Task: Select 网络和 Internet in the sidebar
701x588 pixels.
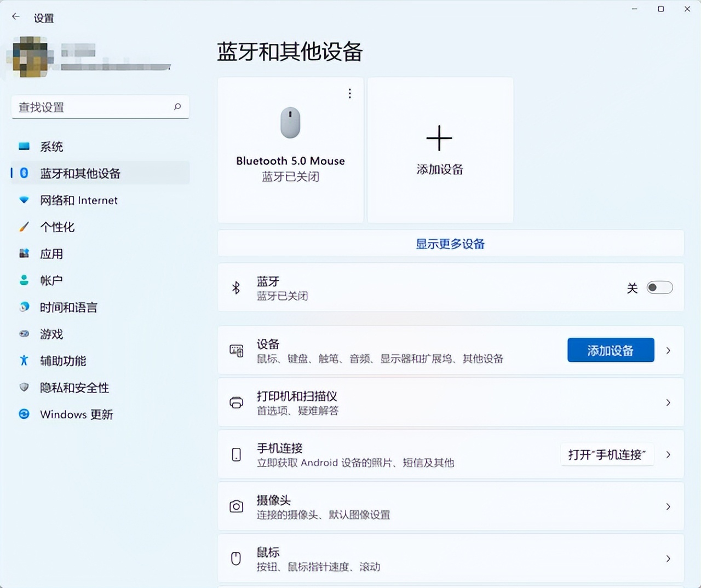Action: (78, 200)
